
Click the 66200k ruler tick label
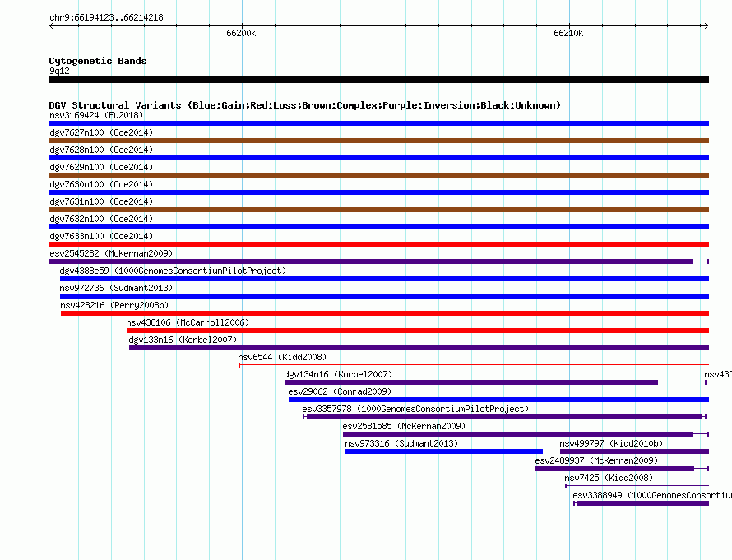[241, 33]
